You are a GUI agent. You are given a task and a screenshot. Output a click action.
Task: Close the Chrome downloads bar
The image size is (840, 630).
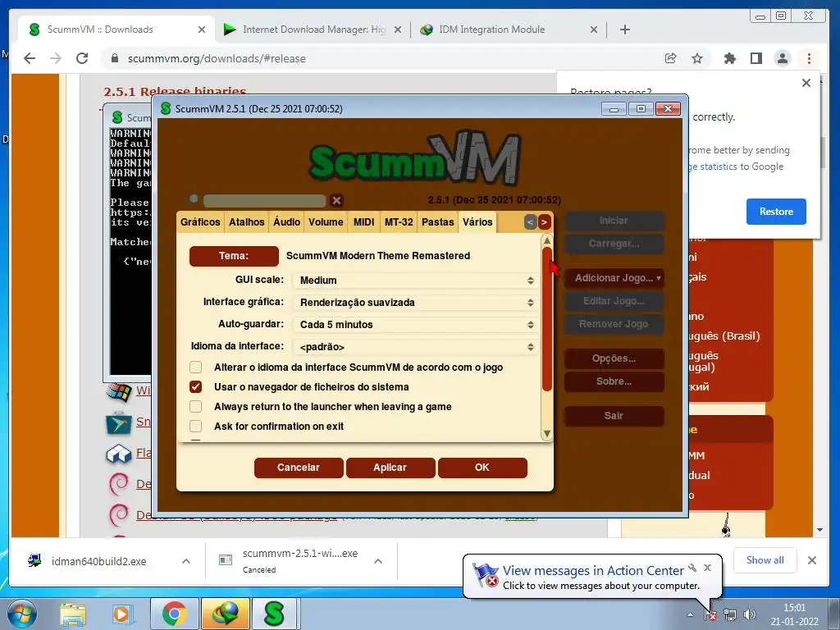pos(811,560)
